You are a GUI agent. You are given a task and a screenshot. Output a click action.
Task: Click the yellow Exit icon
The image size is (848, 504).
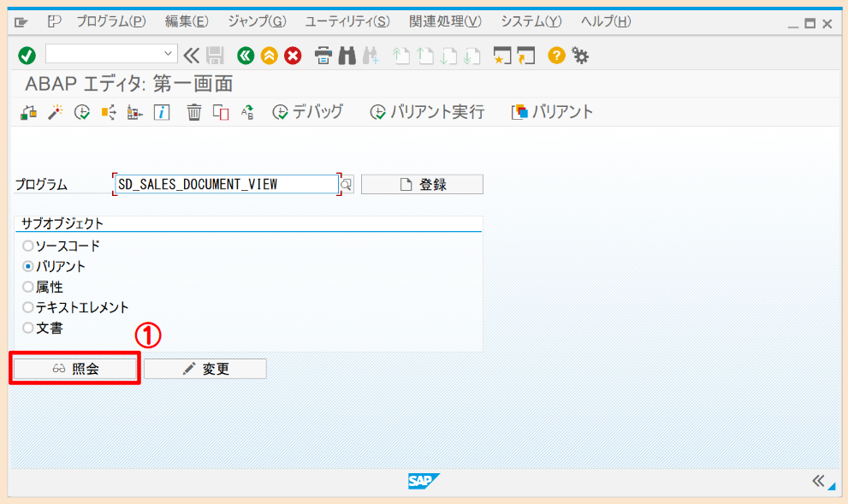point(270,55)
